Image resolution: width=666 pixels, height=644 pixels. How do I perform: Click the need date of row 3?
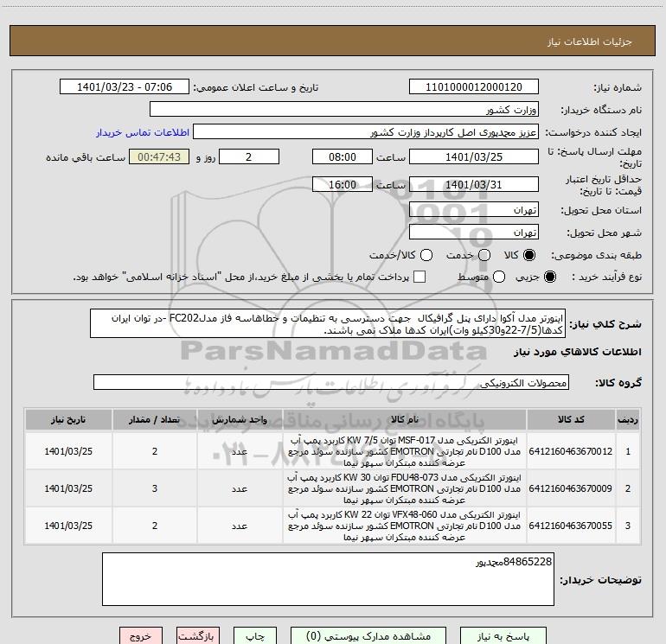[68, 526]
